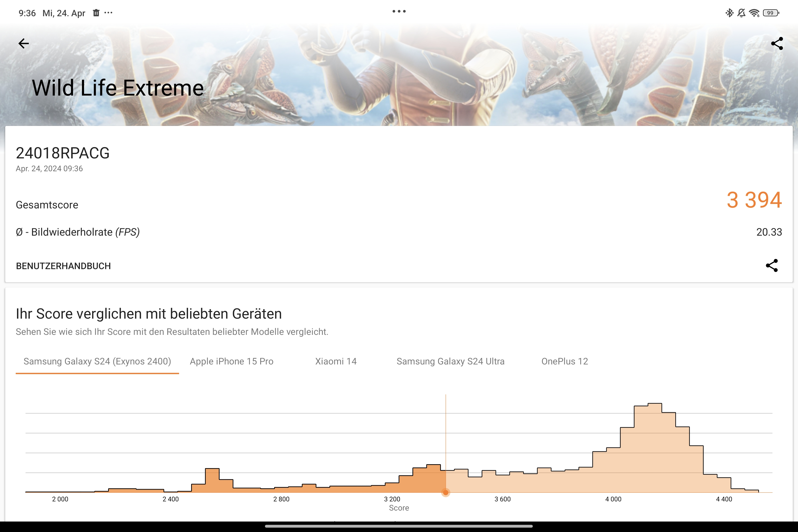
Task: Click the date Apr. 24, 2024 09:36
Action: click(x=49, y=169)
